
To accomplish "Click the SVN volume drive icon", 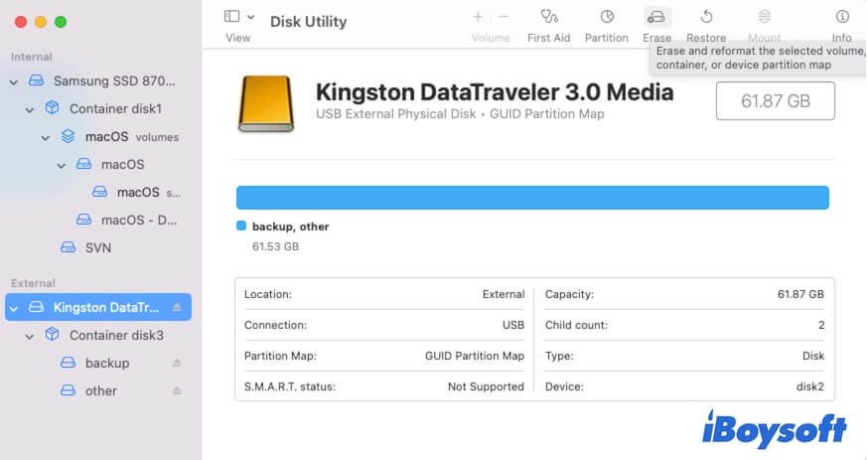I will point(69,246).
